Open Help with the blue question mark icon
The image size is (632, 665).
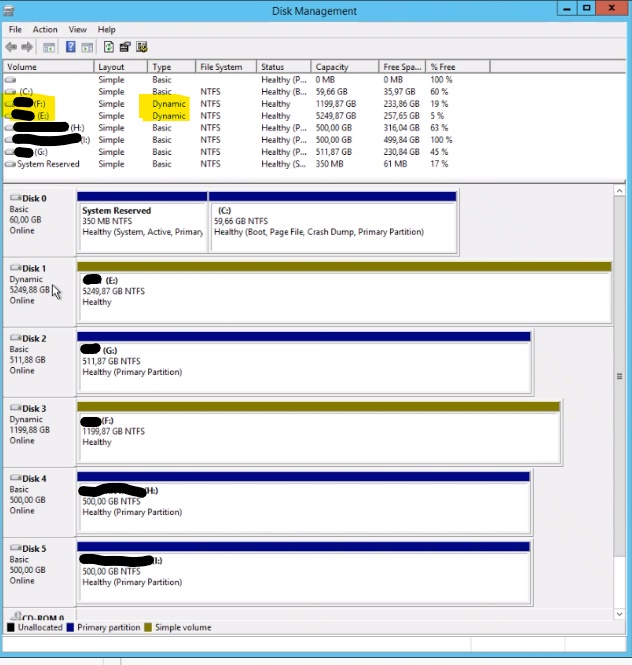tap(71, 47)
